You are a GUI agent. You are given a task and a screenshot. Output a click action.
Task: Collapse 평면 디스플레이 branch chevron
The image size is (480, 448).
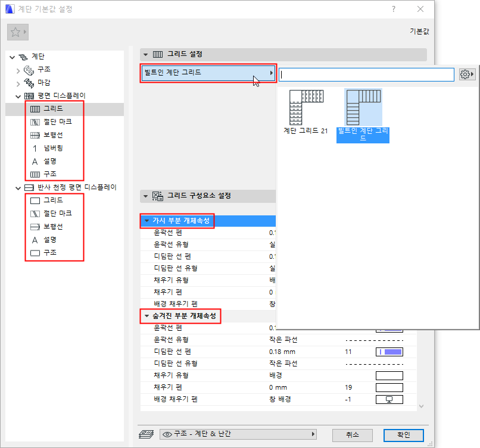pyautogui.click(x=18, y=96)
